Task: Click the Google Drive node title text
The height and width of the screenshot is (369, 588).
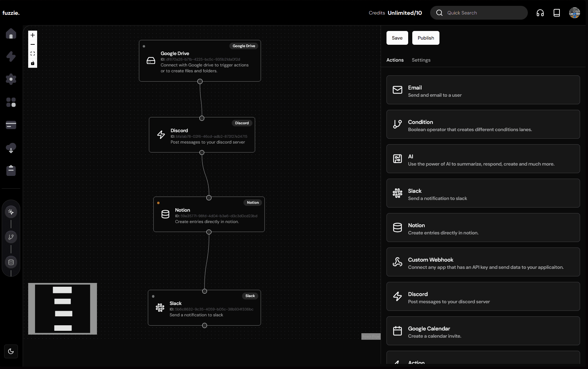Action: click(175, 53)
